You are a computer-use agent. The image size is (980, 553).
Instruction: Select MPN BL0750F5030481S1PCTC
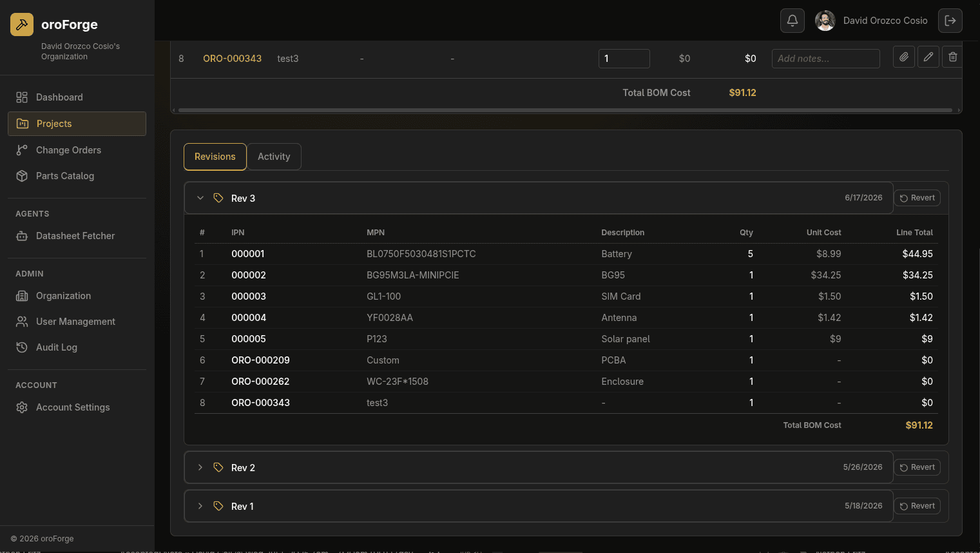[421, 254]
